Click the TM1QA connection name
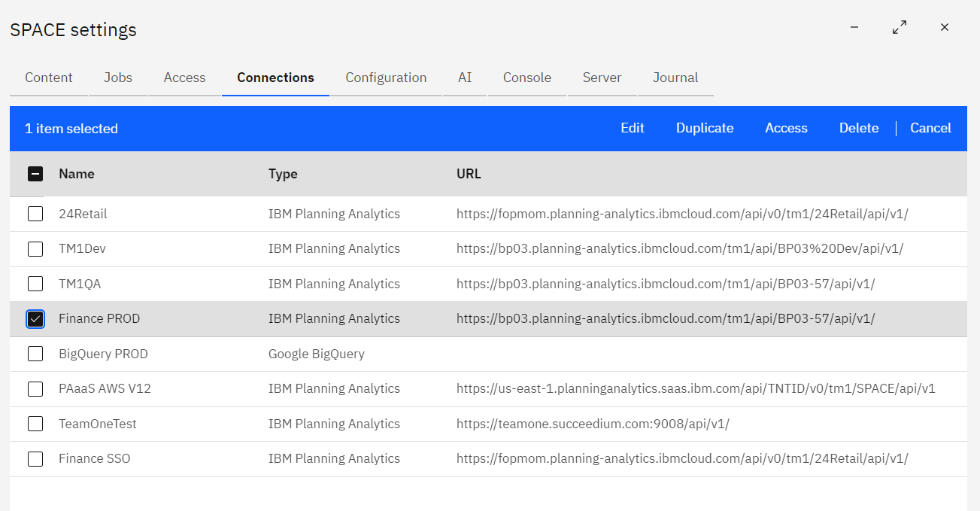The image size is (980, 511). [x=80, y=284]
